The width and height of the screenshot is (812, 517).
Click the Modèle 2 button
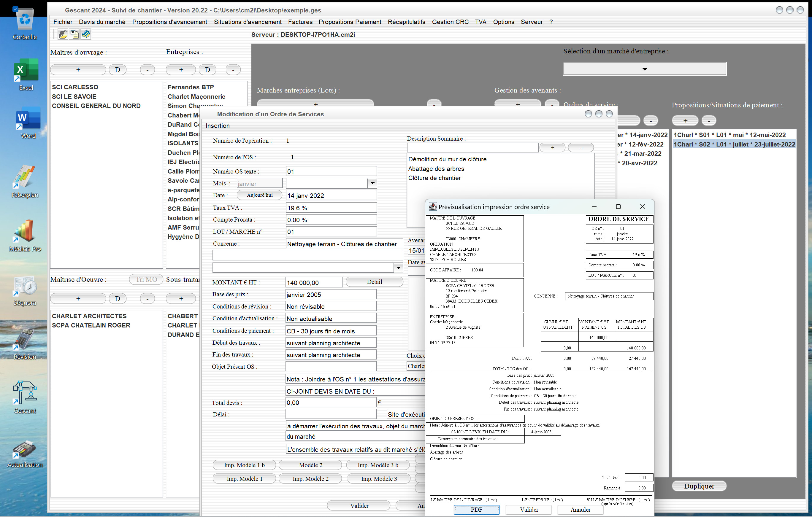310,465
